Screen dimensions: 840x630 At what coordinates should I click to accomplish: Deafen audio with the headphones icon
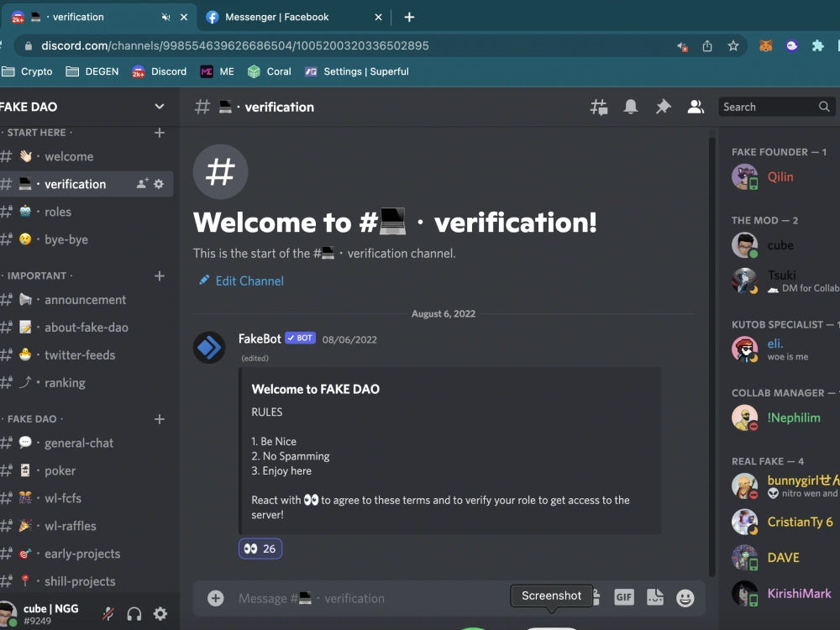point(134,613)
